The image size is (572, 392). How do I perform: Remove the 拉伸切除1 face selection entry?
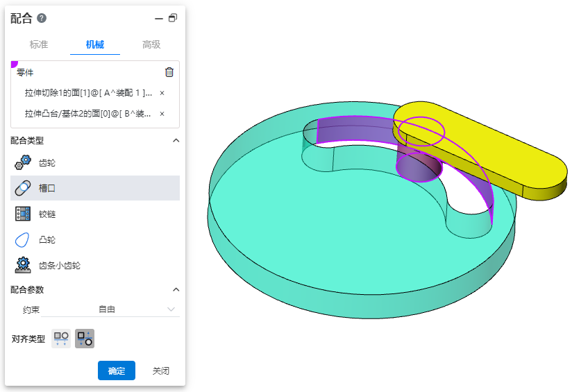tap(162, 93)
